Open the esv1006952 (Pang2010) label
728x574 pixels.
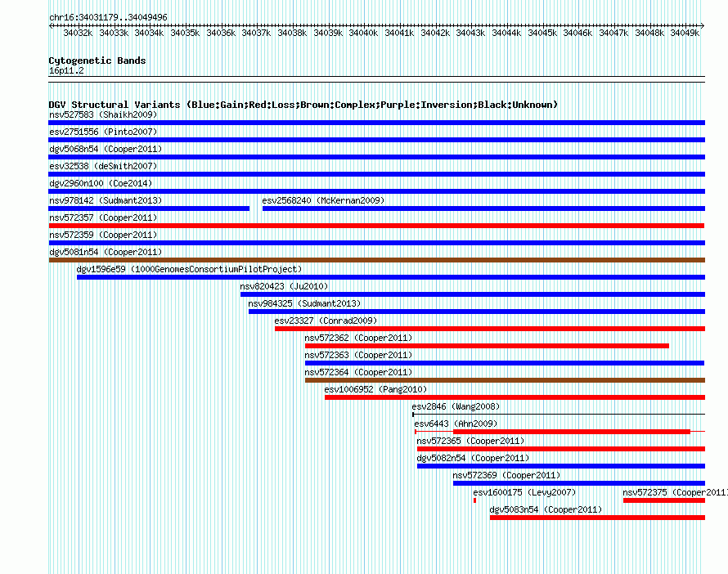coord(375,389)
